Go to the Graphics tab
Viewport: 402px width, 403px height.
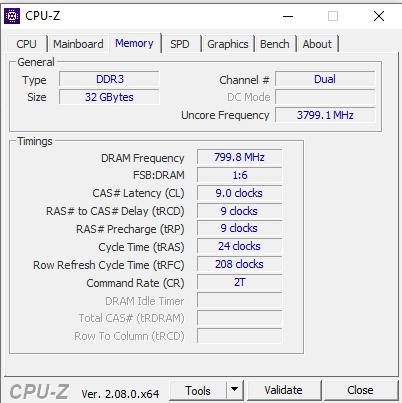[x=228, y=44]
